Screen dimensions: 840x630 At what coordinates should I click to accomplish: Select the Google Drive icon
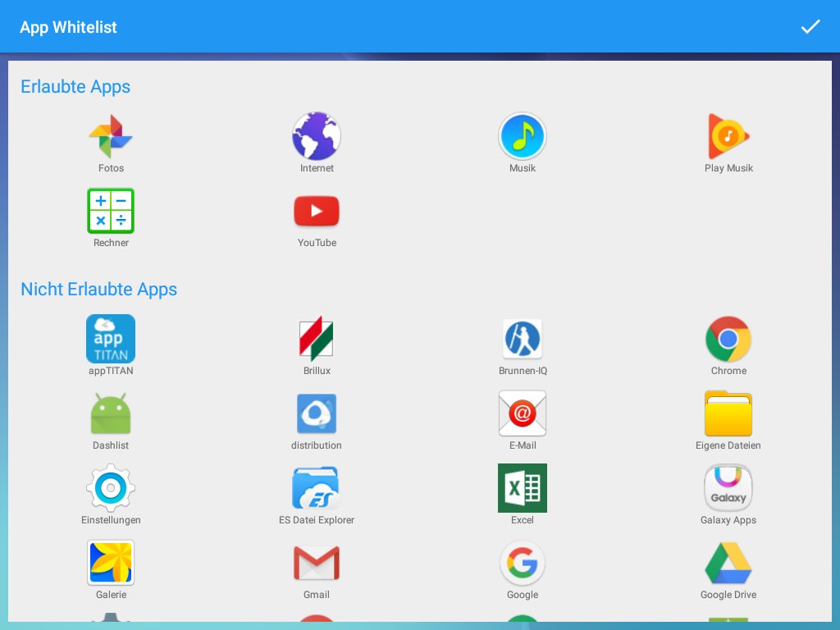tap(728, 563)
